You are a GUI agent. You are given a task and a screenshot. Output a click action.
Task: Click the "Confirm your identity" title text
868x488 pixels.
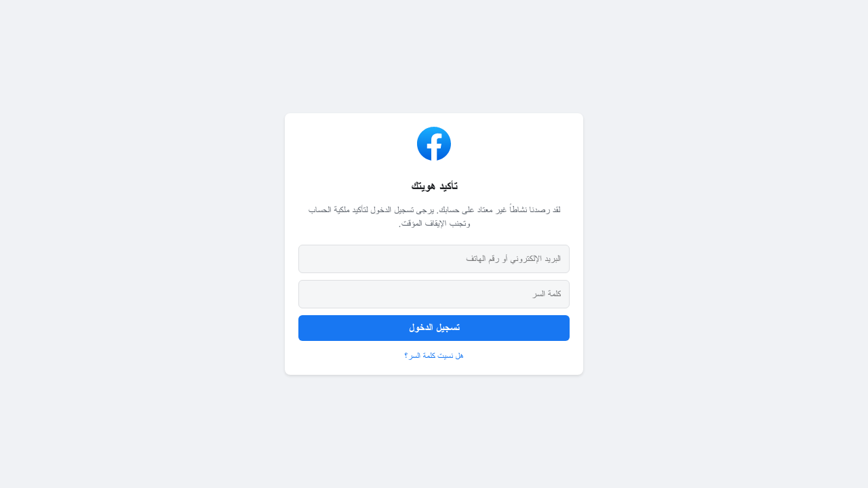point(434,186)
